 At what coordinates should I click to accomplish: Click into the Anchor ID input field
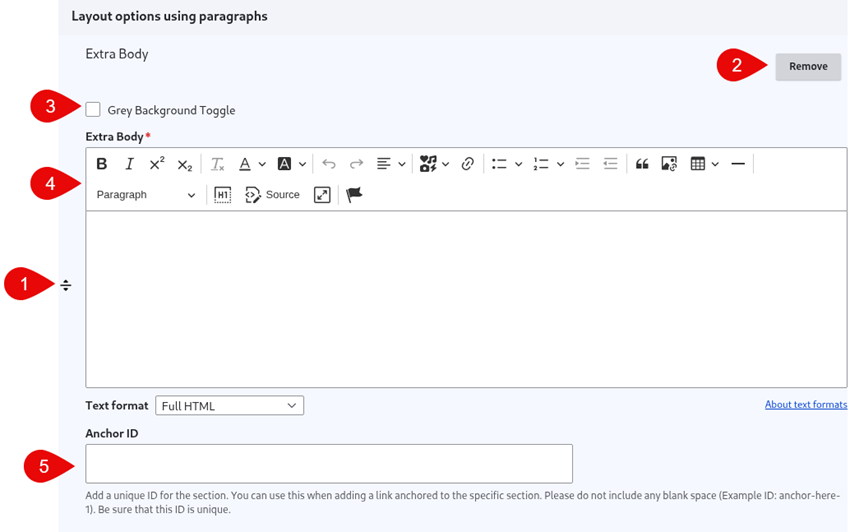tap(329, 464)
